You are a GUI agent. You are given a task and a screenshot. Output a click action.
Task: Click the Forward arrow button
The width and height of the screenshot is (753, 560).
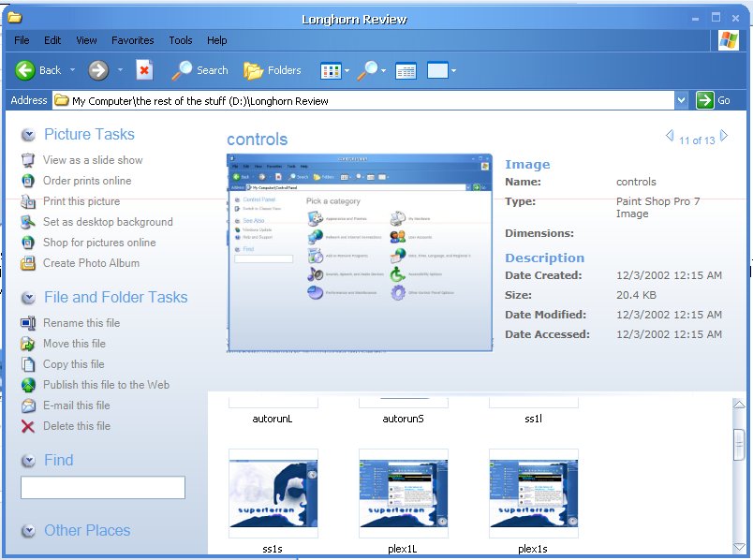tap(98, 70)
